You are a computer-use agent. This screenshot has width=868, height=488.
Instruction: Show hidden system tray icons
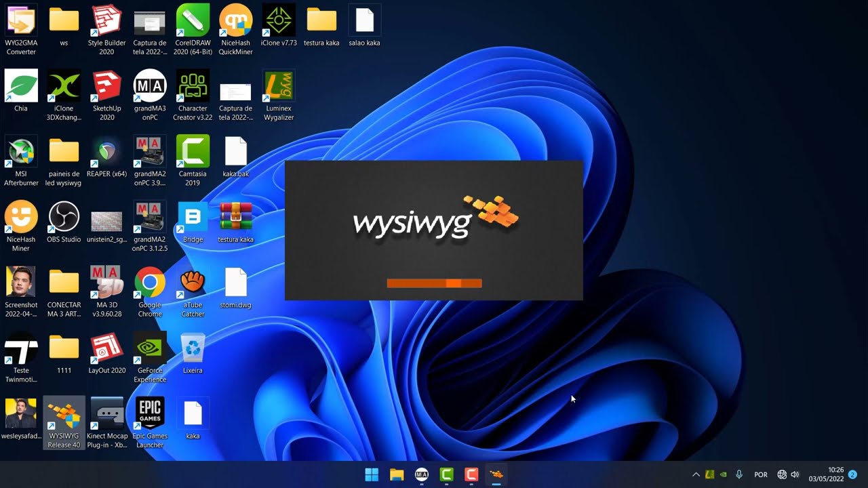coord(696,474)
